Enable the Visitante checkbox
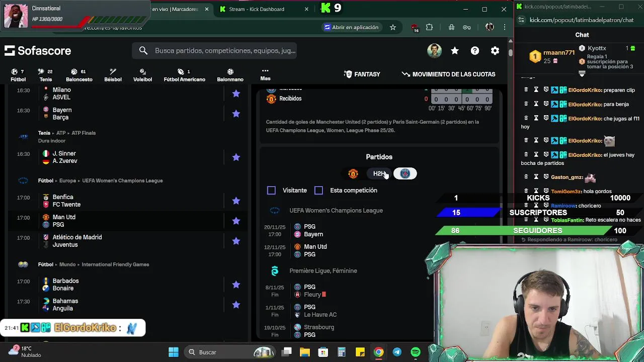Screen dimensions: 644x362 pos(271,191)
